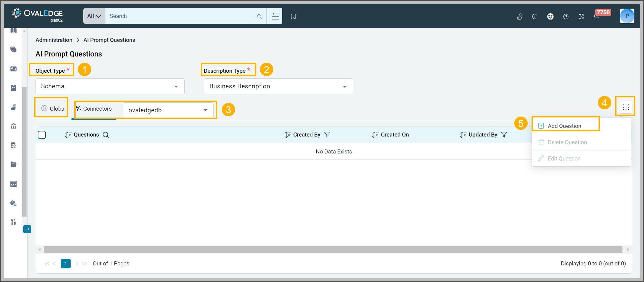The width and height of the screenshot is (644, 282).
Task: Open the chat bubbles sidebar icon
Action: [13, 49]
